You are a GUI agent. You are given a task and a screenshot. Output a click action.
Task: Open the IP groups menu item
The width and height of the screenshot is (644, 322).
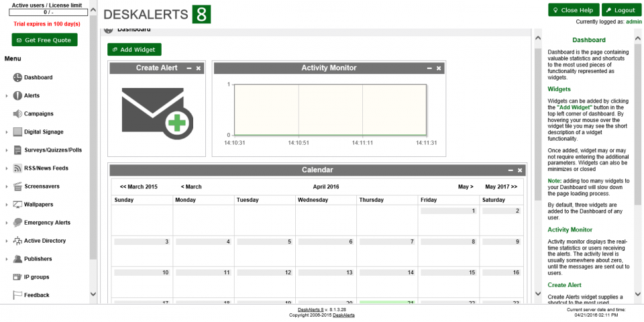(x=36, y=277)
